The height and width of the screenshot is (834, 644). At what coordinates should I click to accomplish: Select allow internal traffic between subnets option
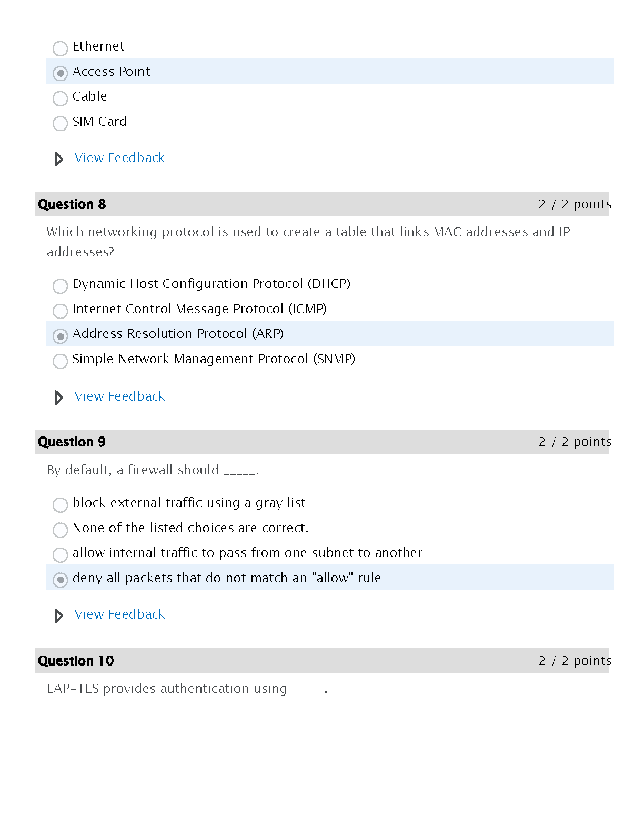click(61, 555)
